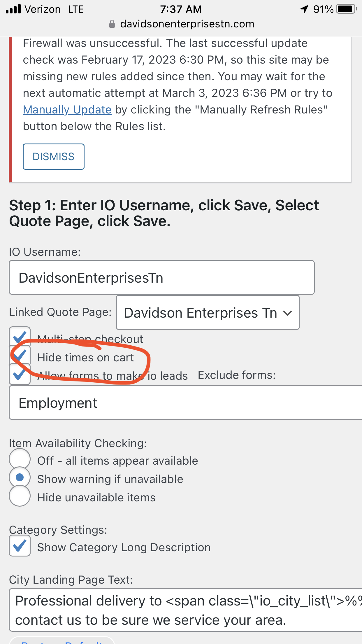Image resolution: width=362 pixels, height=644 pixels.
Task: Open the Linked Quote Page dropdown
Action: click(208, 313)
